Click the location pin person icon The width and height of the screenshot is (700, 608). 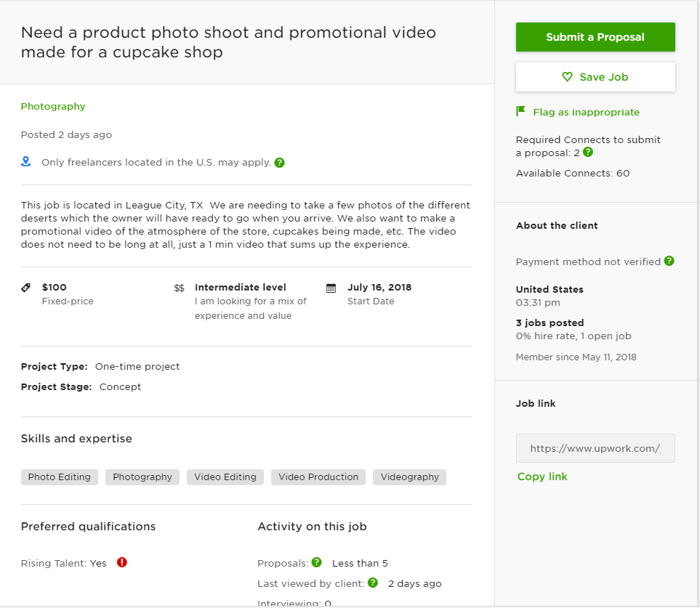(x=26, y=161)
